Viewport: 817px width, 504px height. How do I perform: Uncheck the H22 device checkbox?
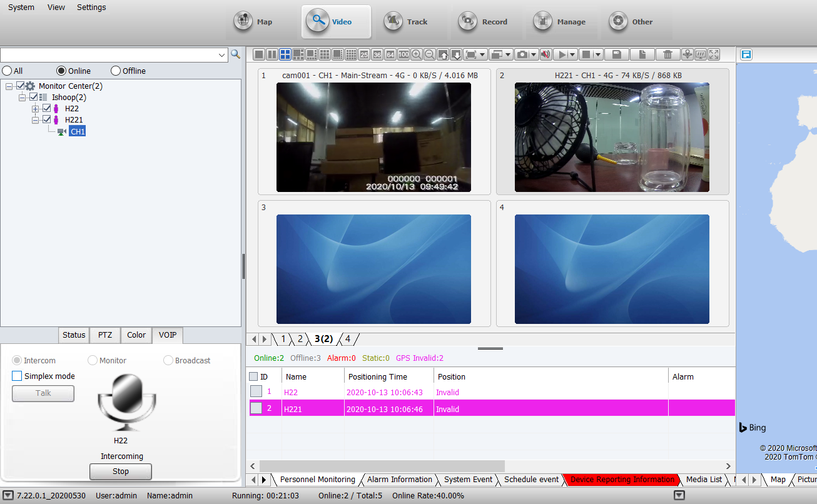[x=46, y=108]
